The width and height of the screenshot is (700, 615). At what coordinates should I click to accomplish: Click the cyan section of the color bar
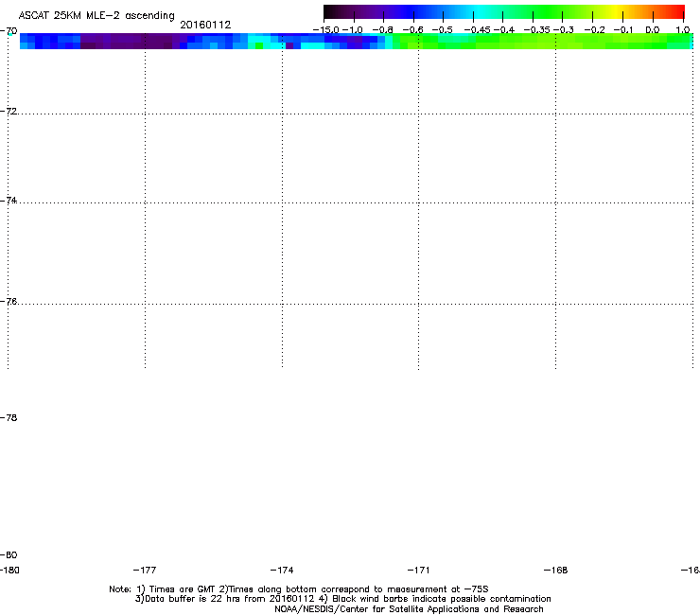click(x=480, y=12)
